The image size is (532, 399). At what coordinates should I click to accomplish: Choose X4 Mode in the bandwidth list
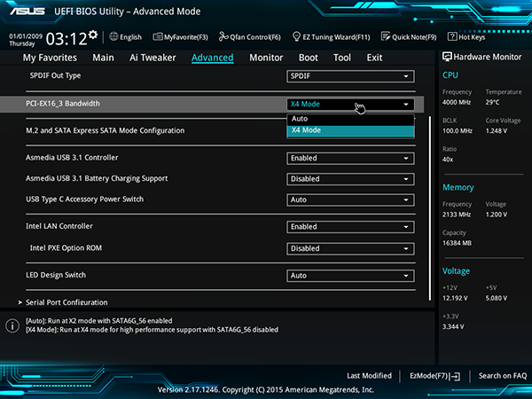[350, 130]
